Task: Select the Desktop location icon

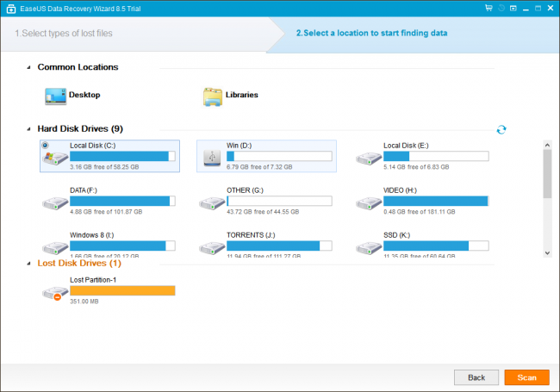Action: pyautogui.click(x=55, y=96)
